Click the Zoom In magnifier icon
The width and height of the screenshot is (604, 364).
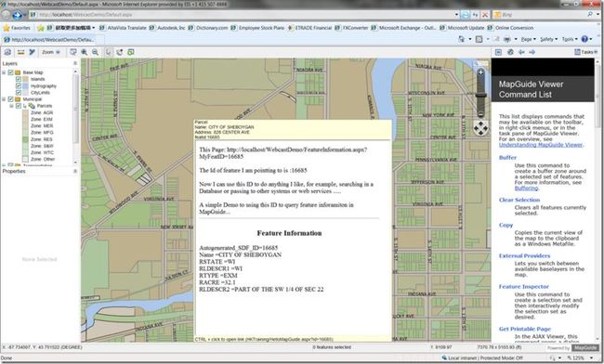(84, 52)
